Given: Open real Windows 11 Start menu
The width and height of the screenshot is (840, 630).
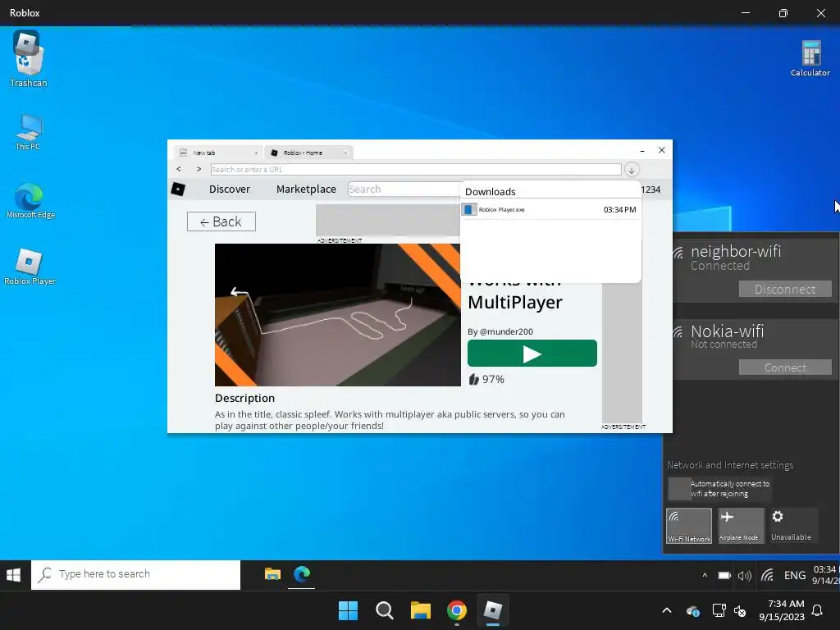Looking at the screenshot, I should (348, 610).
